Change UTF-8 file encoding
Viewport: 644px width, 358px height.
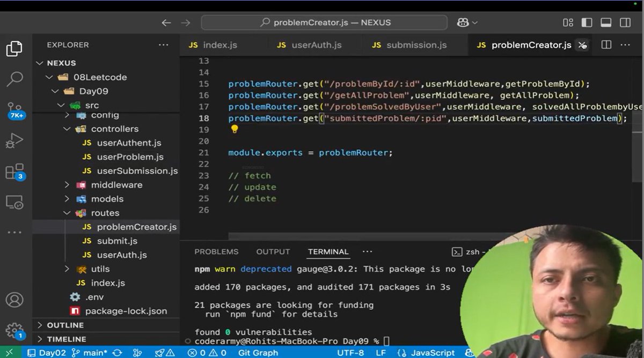coord(350,353)
